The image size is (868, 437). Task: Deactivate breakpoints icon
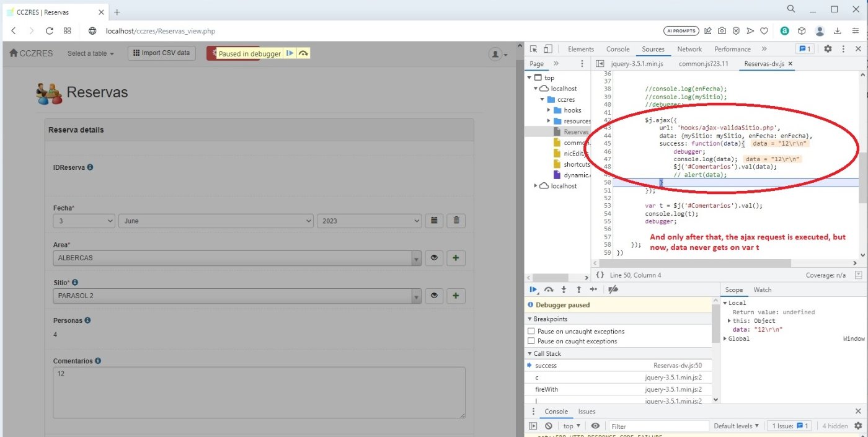pos(613,289)
